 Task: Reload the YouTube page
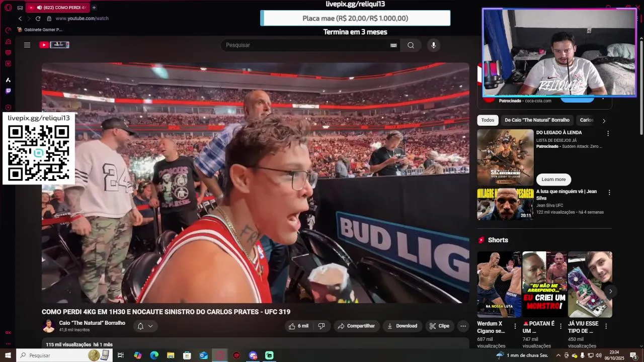pos(38,19)
